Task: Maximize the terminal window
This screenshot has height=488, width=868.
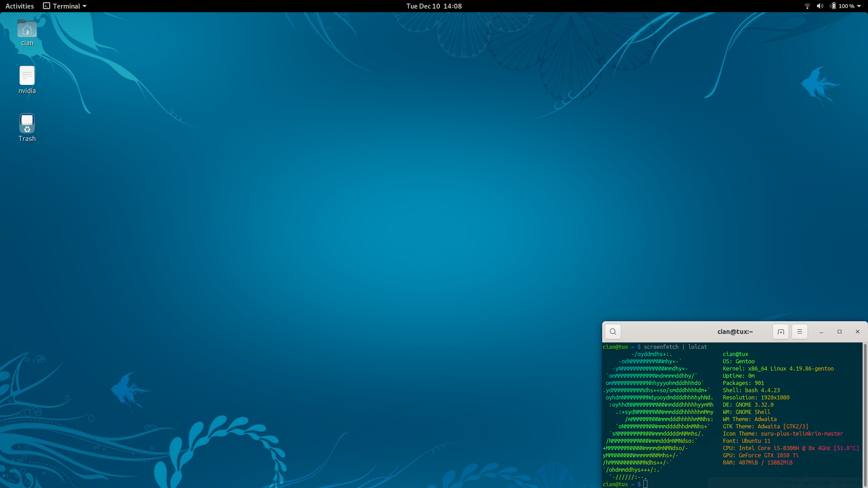Action: (840, 332)
